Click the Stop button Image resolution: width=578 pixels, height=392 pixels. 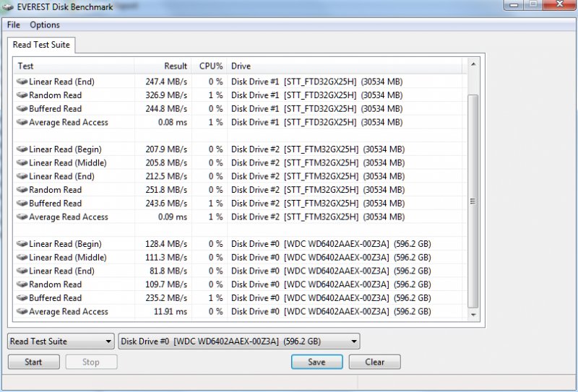91,362
